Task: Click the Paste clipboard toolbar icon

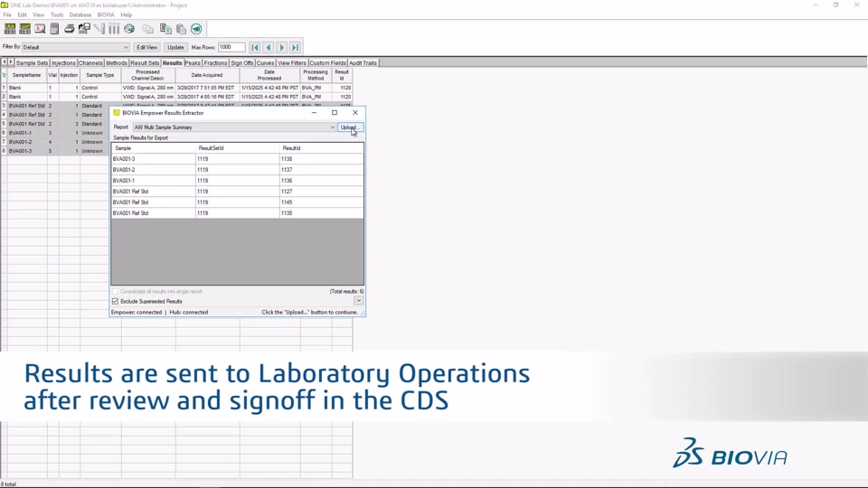Action: pos(181,29)
